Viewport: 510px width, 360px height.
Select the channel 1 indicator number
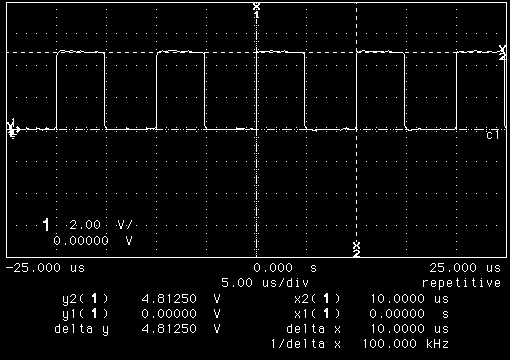46,225
